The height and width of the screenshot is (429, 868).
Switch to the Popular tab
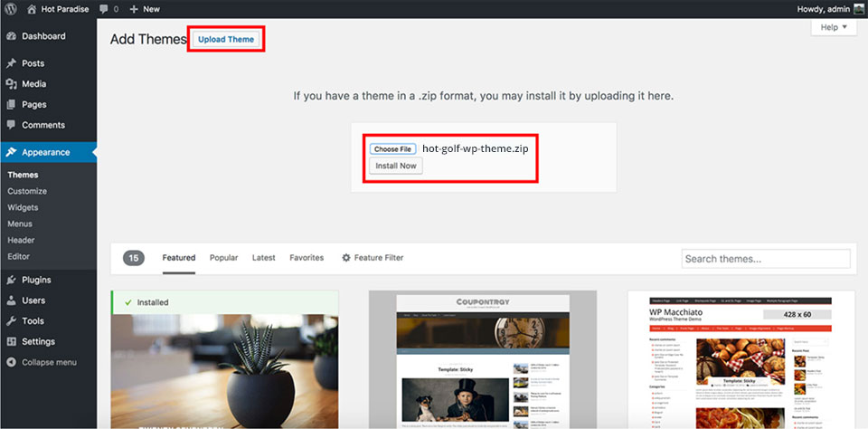(x=223, y=258)
